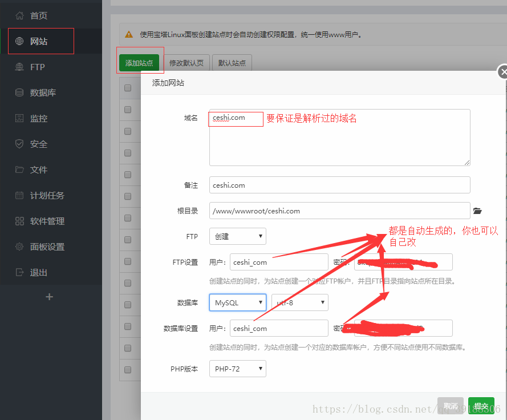Click the scheduled tasks (计划任务) icon
This screenshot has width=507, height=420.
click(x=20, y=195)
